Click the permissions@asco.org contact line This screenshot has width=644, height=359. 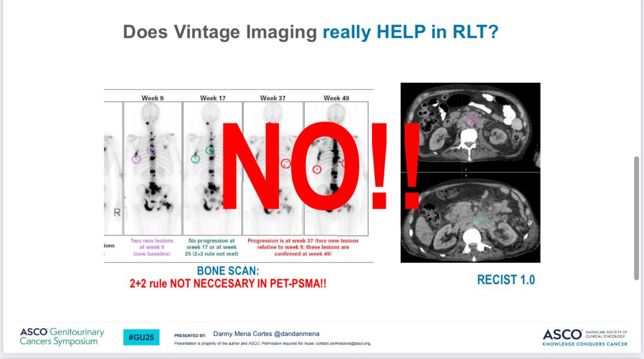pyautogui.click(x=272, y=344)
